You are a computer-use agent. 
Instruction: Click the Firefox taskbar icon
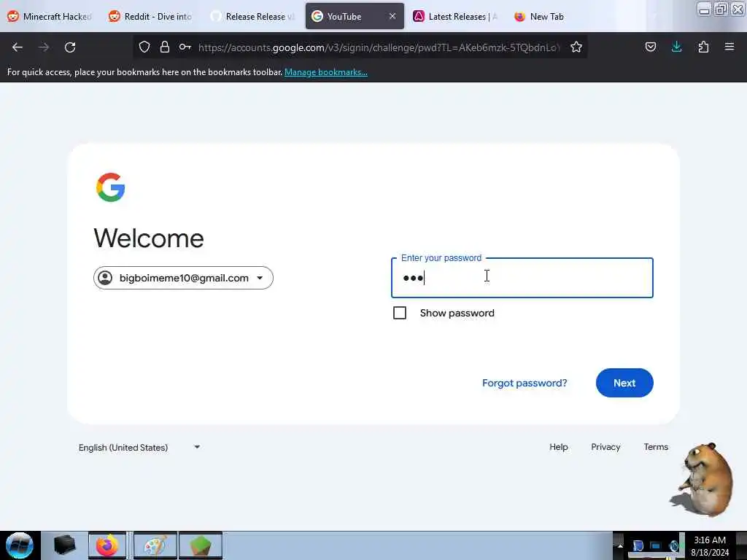pos(108,545)
